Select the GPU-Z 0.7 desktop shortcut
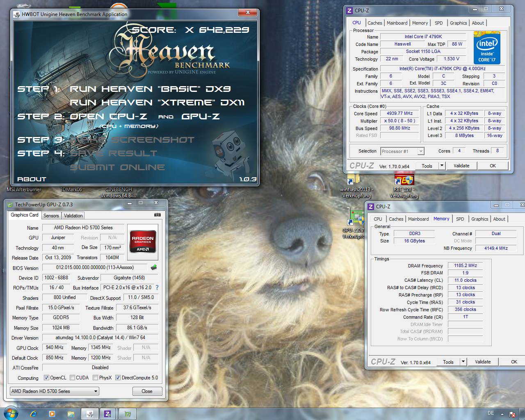Image resolution: width=525 pixels, height=420 pixels. point(355,224)
